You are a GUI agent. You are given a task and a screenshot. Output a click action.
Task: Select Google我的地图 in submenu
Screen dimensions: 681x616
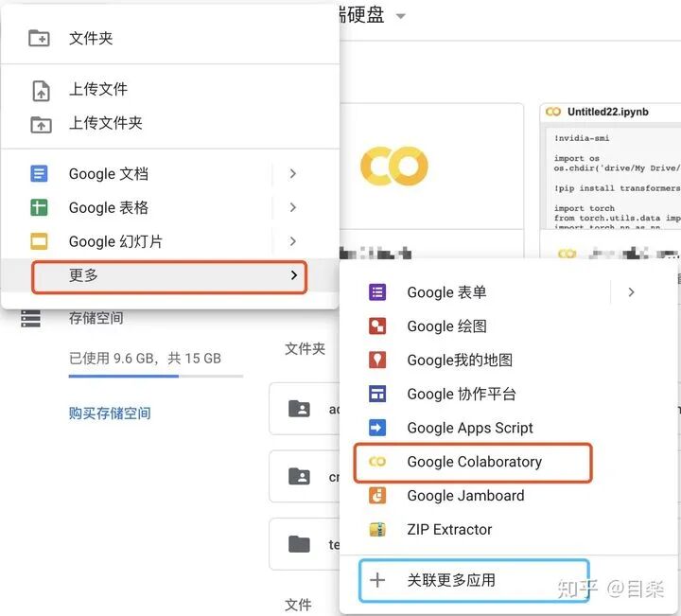508,361
